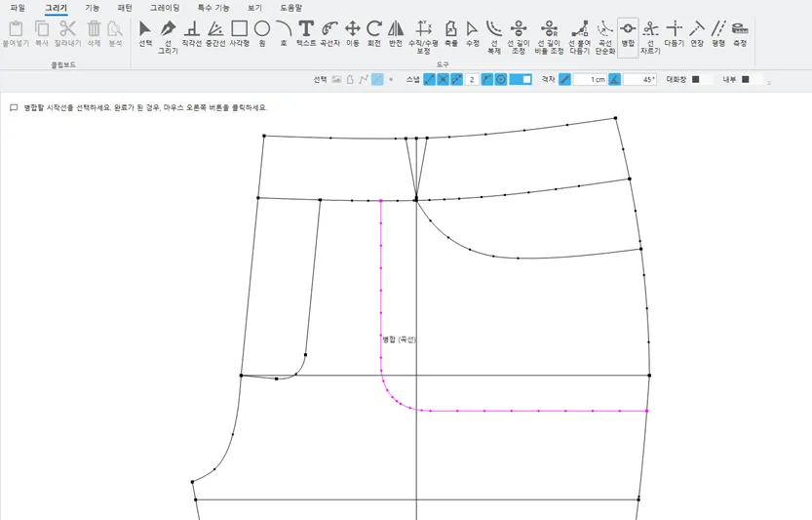The image size is (812, 520).
Task: Select the 측정 tape measure tool
Action: click(x=740, y=34)
